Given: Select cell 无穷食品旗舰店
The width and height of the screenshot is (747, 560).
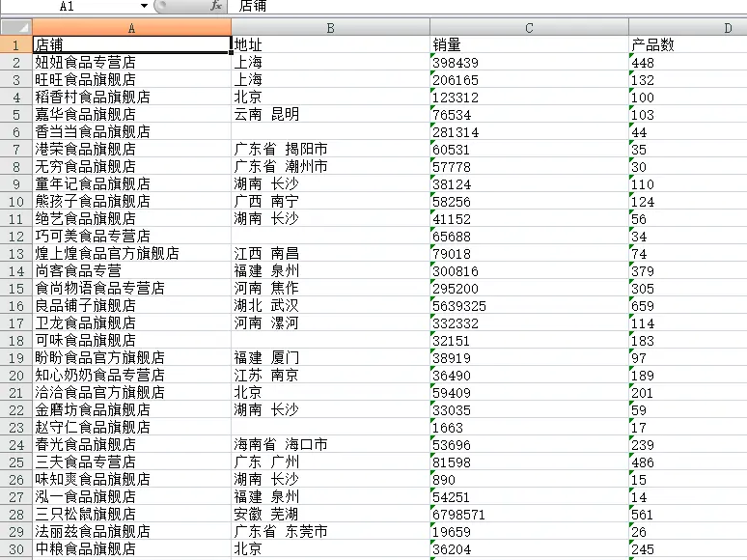Looking at the screenshot, I should pyautogui.click(x=132, y=166).
